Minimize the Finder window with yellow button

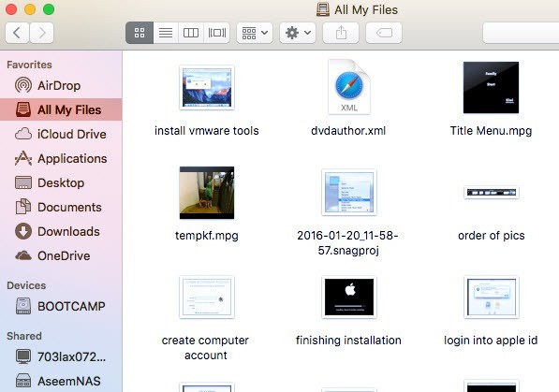(x=30, y=9)
